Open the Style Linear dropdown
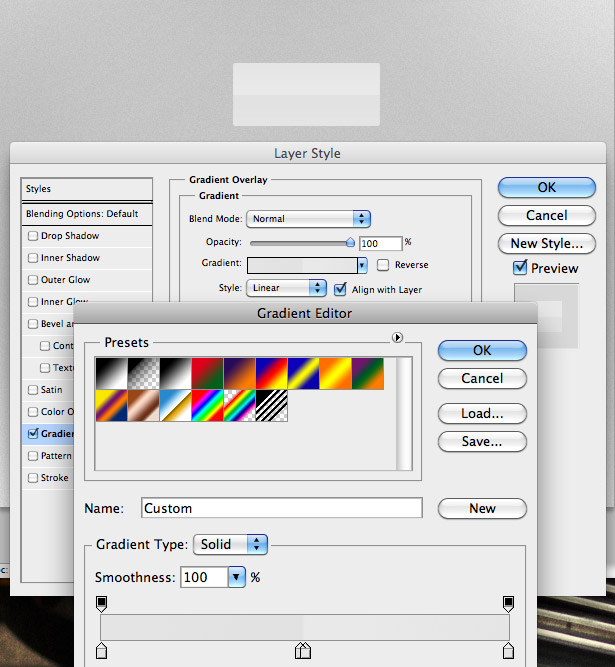 287,288
